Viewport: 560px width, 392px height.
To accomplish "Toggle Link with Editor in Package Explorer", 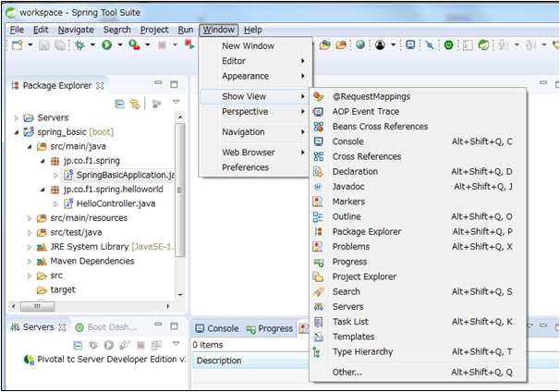I will 135,104.
